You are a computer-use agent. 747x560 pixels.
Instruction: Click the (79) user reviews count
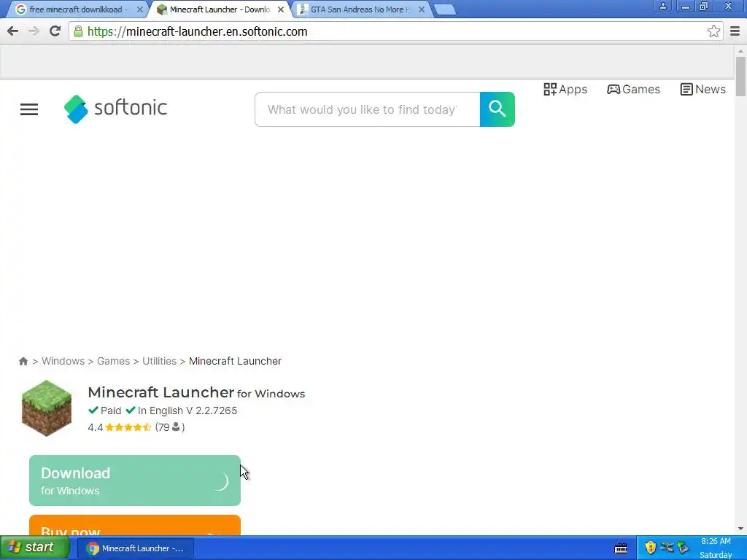coord(169,427)
